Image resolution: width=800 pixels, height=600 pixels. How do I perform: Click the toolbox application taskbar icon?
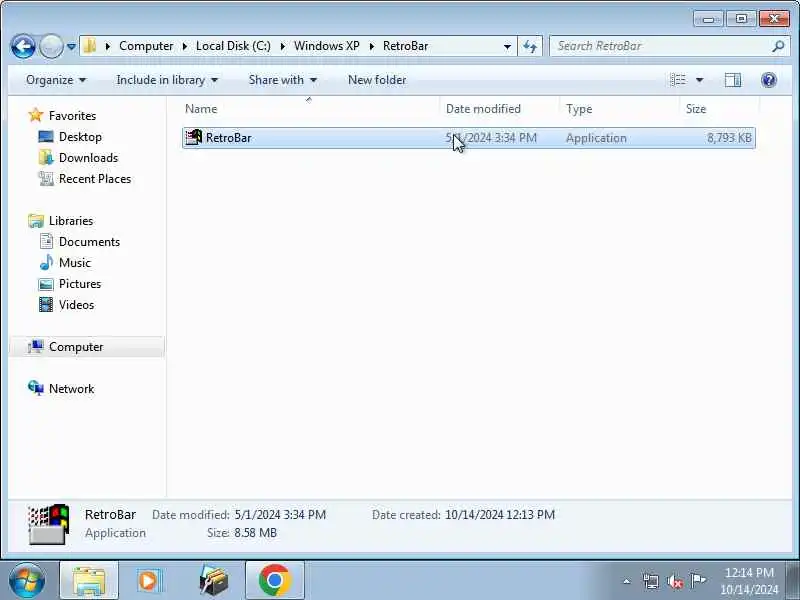pyautogui.click(x=213, y=581)
